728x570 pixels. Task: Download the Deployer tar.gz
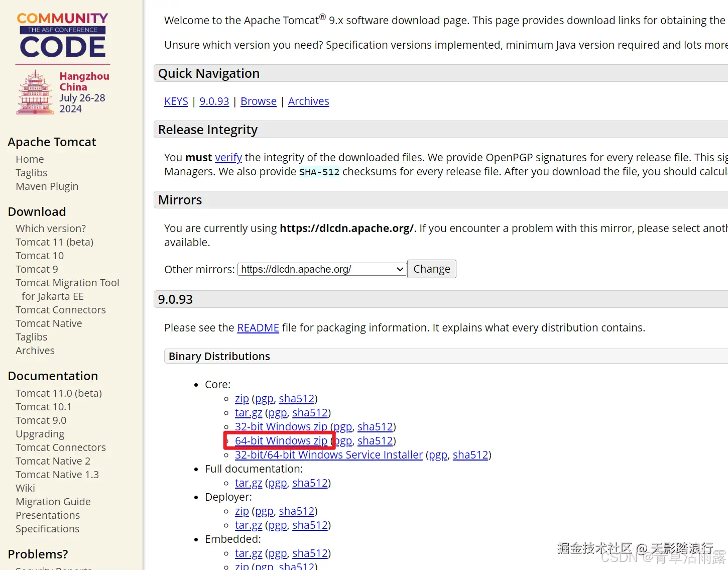click(x=249, y=525)
